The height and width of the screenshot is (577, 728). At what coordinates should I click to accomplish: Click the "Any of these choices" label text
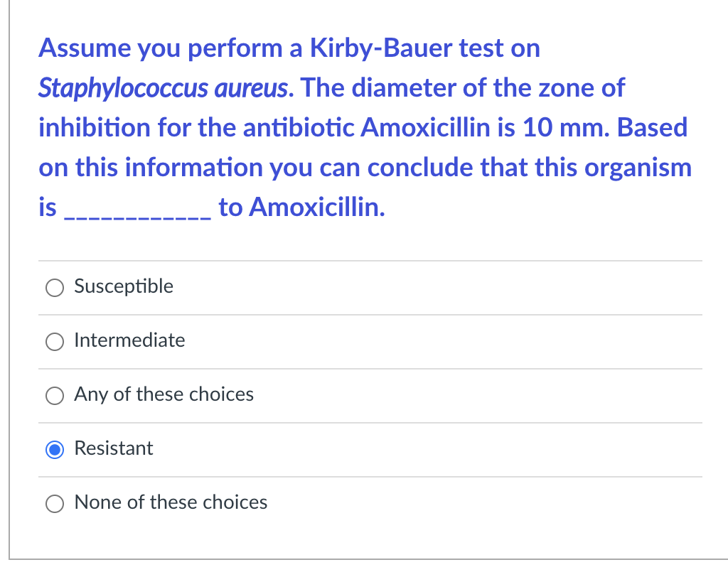coord(164,394)
